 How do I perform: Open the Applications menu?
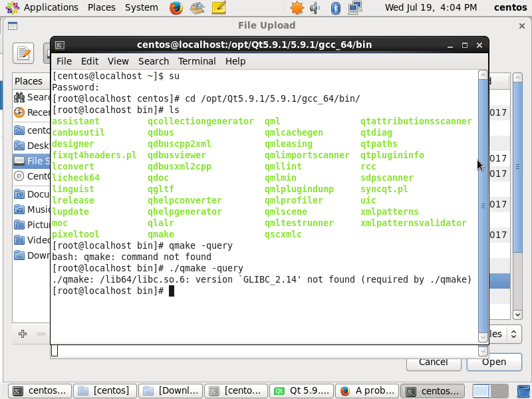[42, 7]
